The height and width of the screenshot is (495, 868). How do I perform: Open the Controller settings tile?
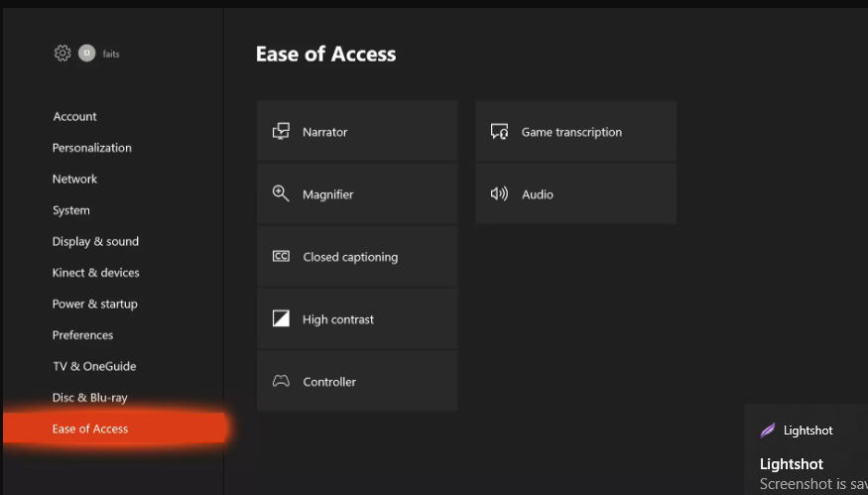click(357, 381)
